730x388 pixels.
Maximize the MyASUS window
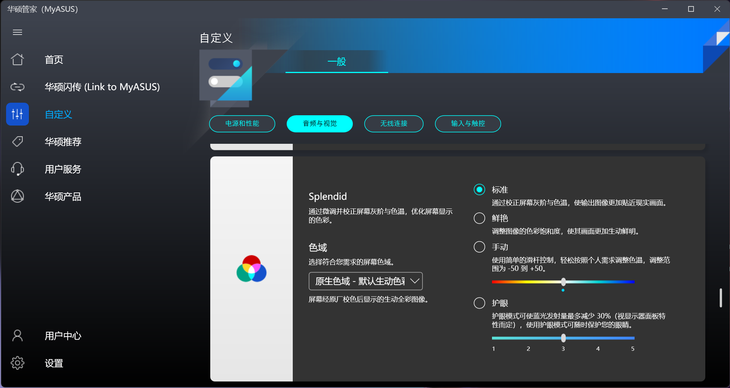tap(691, 9)
